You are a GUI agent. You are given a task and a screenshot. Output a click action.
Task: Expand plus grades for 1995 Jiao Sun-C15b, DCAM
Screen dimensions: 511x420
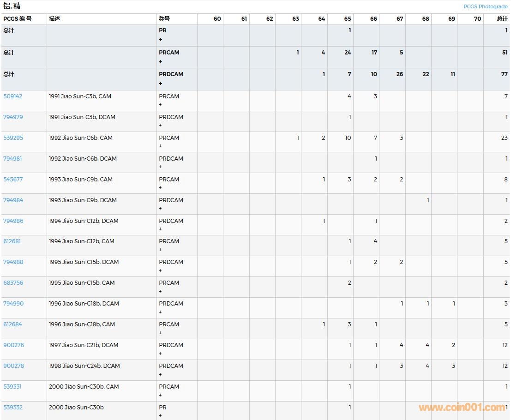click(x=161, y=270)
